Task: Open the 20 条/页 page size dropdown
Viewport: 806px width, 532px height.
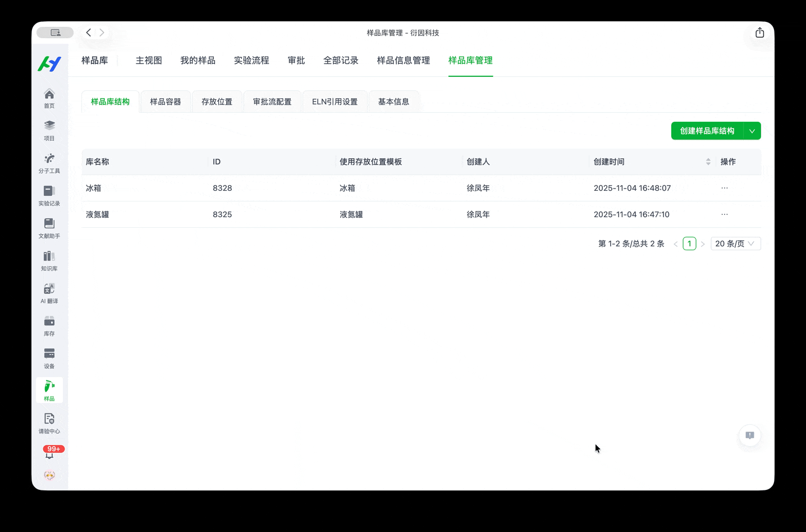Action: click(x=735, y=244)
